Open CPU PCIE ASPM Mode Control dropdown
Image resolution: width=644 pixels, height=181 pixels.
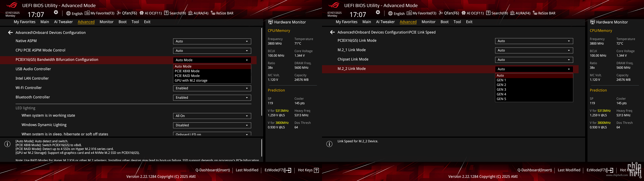coord(212,51)
